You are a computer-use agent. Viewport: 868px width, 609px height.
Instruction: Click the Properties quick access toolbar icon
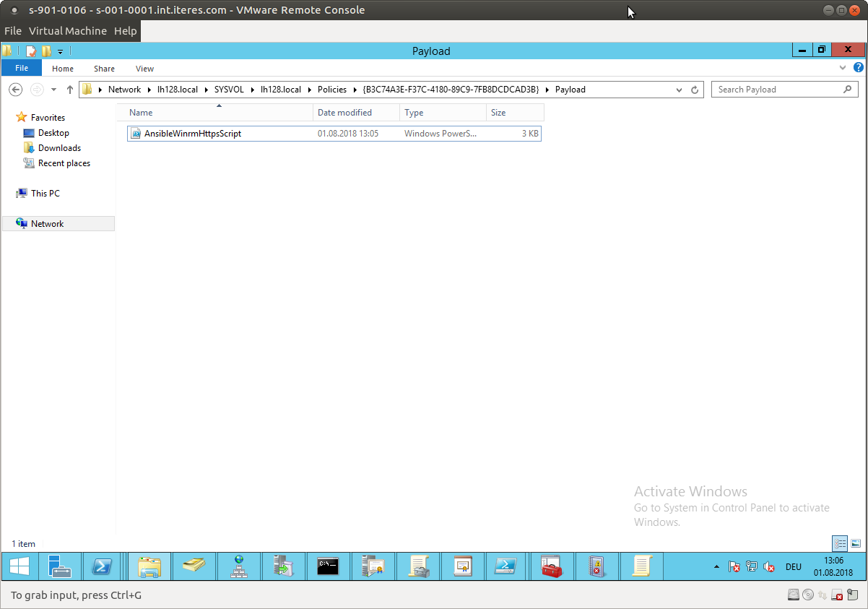coord(31,51)
